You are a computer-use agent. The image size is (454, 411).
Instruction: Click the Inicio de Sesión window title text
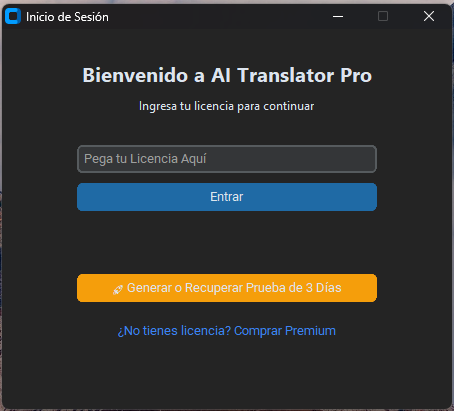[67, 17]
